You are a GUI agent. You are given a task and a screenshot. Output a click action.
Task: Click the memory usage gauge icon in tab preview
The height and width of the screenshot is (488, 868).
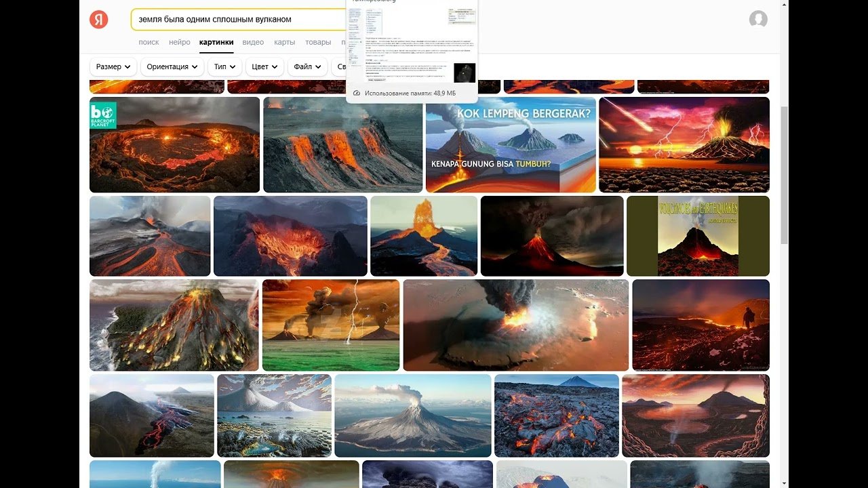(x=357, y=93)
